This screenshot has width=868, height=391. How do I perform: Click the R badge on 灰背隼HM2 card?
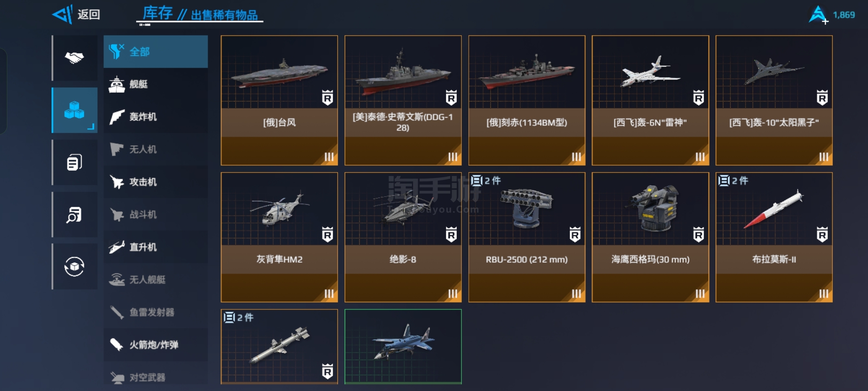[x=328, y=235]
